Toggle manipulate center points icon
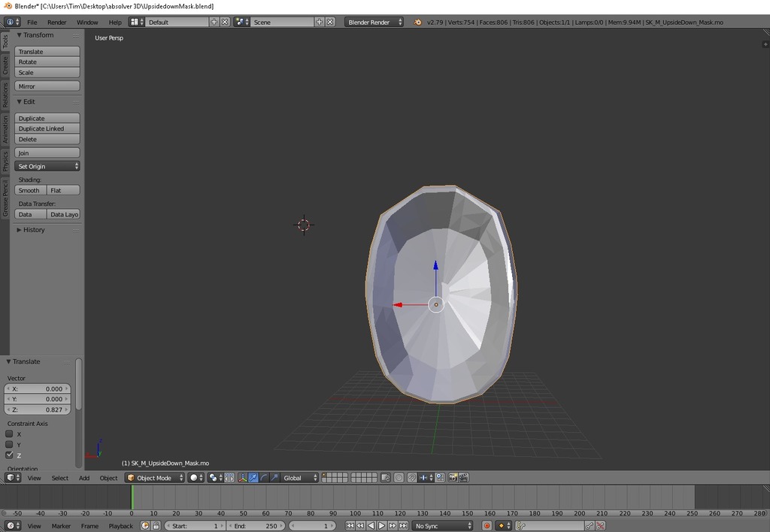Screen dimensions: 770x532 click(229, 478)
